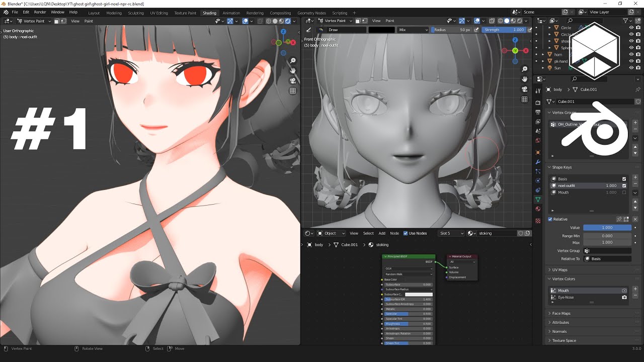The height and width of the screenshot is (362, 644).
Task: Click brush Radius slider
Action: (x=452, y=30)
